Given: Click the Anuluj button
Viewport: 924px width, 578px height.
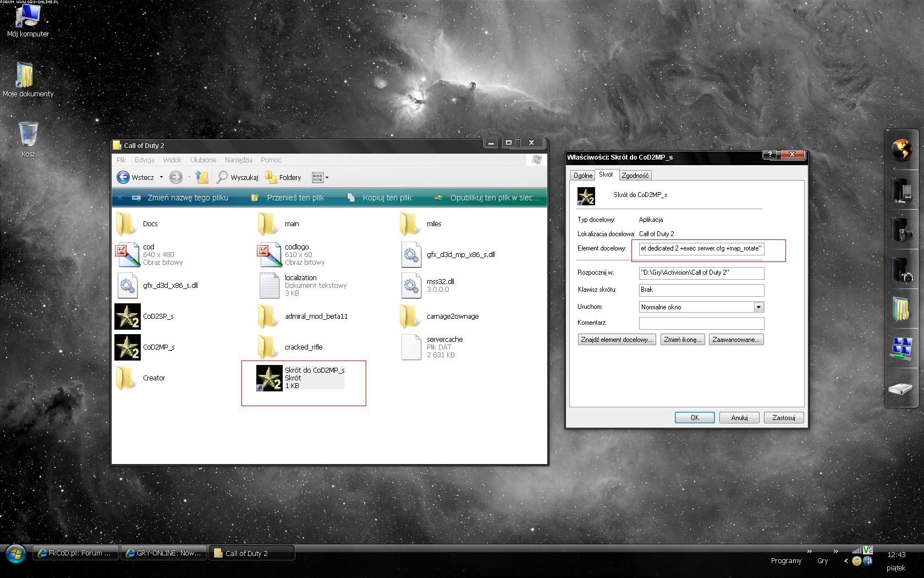Looking at the screenshot, I should click(x=739, y=418).
